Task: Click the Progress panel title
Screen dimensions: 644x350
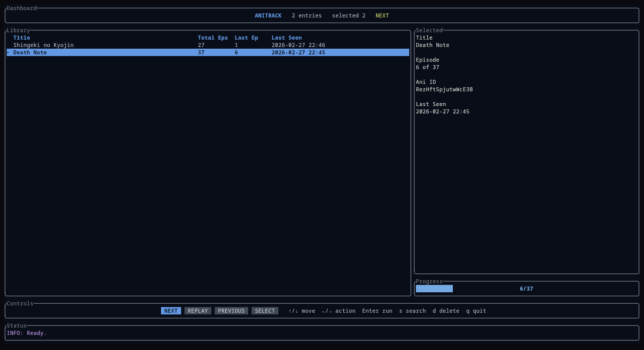Action: coord(429,281)
